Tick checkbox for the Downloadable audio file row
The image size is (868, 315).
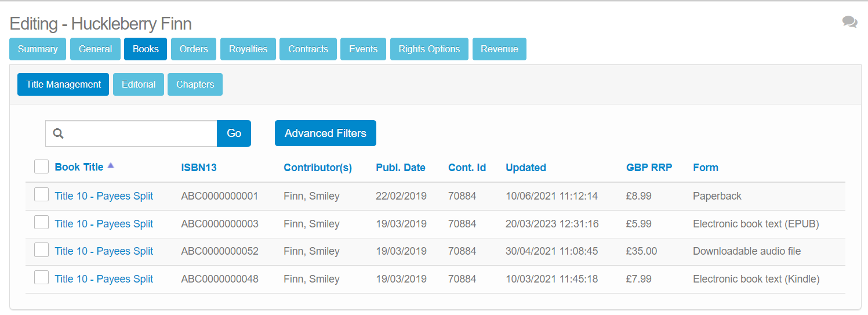(x=41, y=250)
